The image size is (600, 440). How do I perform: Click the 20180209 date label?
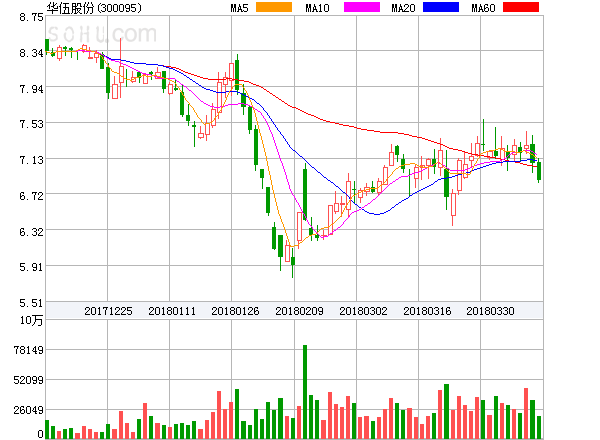(299, 311)
